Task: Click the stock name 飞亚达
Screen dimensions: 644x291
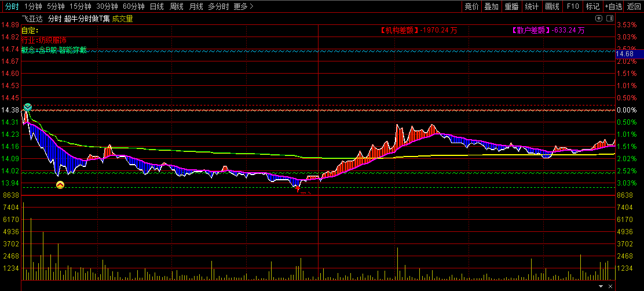Action: [x=32, y=19]
